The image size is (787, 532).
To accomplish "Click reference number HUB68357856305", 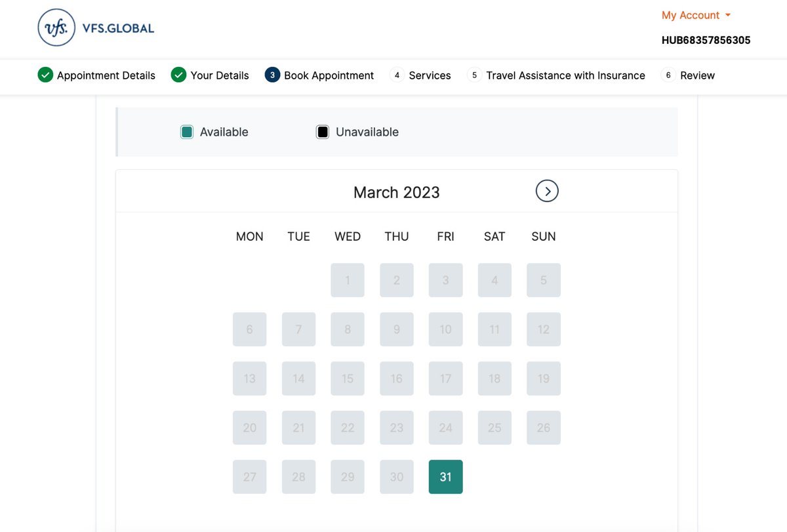I will 706,40.
